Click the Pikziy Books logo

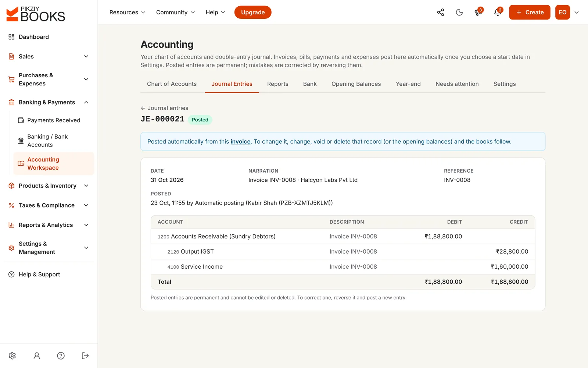(36, 14)
